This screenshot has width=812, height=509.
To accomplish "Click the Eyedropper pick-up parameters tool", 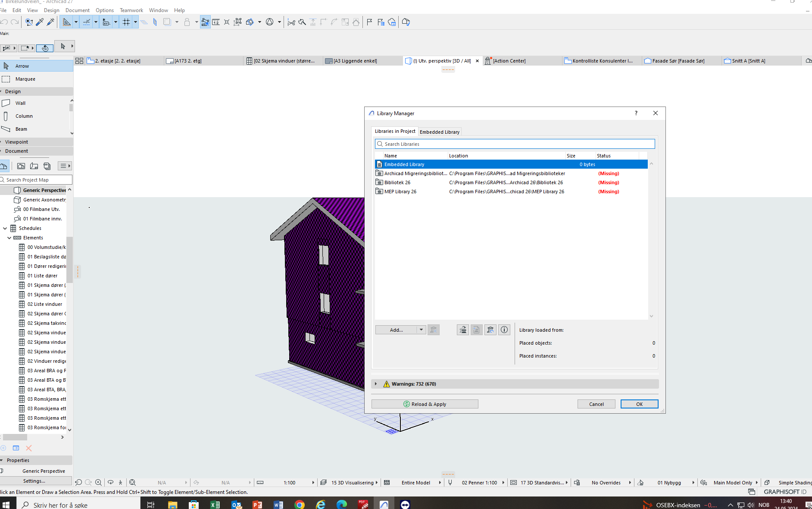I will [x=40, y=22].
